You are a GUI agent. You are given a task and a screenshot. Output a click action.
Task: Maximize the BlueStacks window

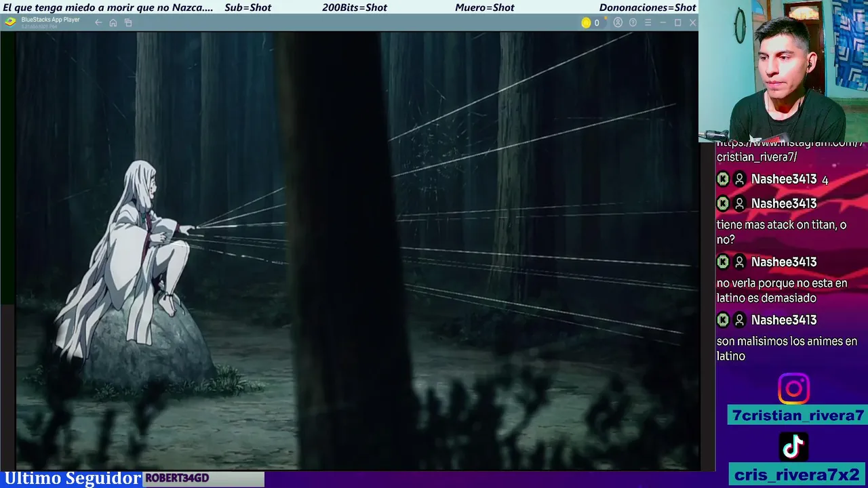(677, 22)
